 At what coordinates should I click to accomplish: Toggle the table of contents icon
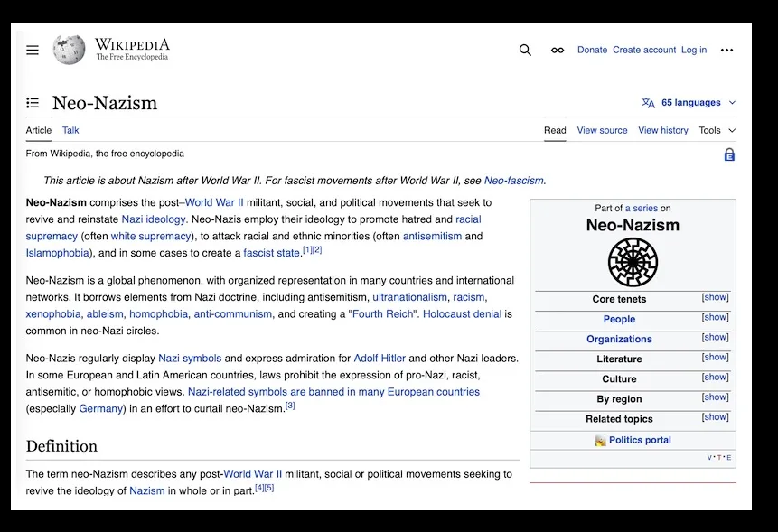33,103
